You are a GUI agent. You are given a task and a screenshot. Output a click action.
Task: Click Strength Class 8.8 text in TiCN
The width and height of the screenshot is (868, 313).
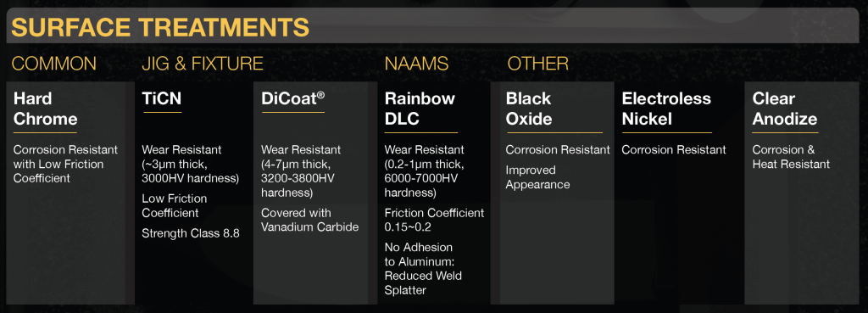point(191,234)
